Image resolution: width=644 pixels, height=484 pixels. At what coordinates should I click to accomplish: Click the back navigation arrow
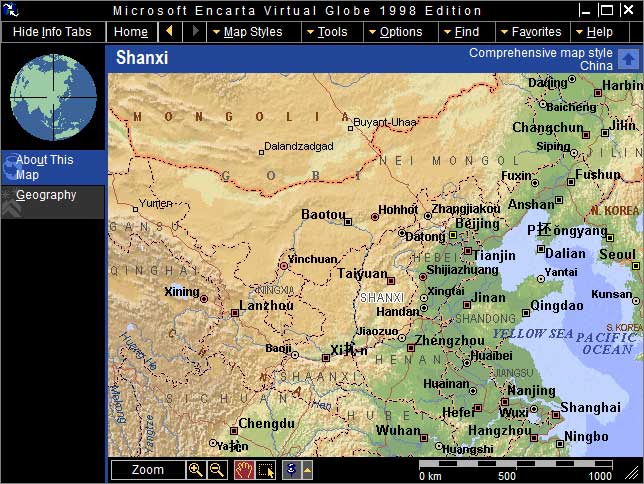[x=169, y=31]
